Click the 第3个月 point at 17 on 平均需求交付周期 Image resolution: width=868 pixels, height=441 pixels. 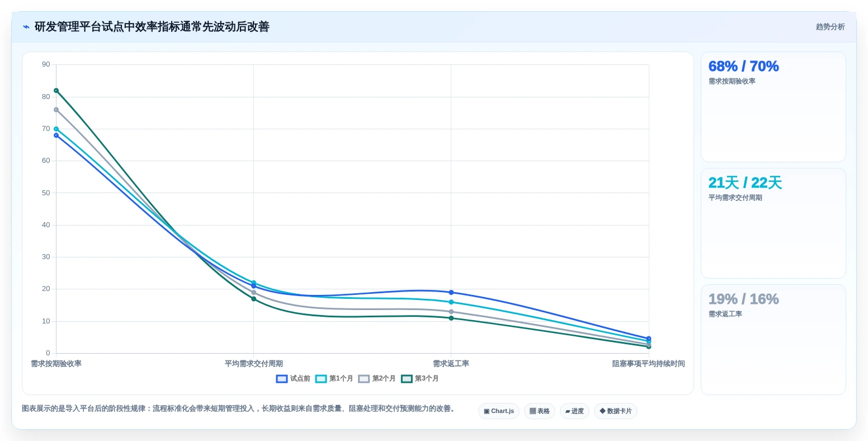click(x=253, y=299)
